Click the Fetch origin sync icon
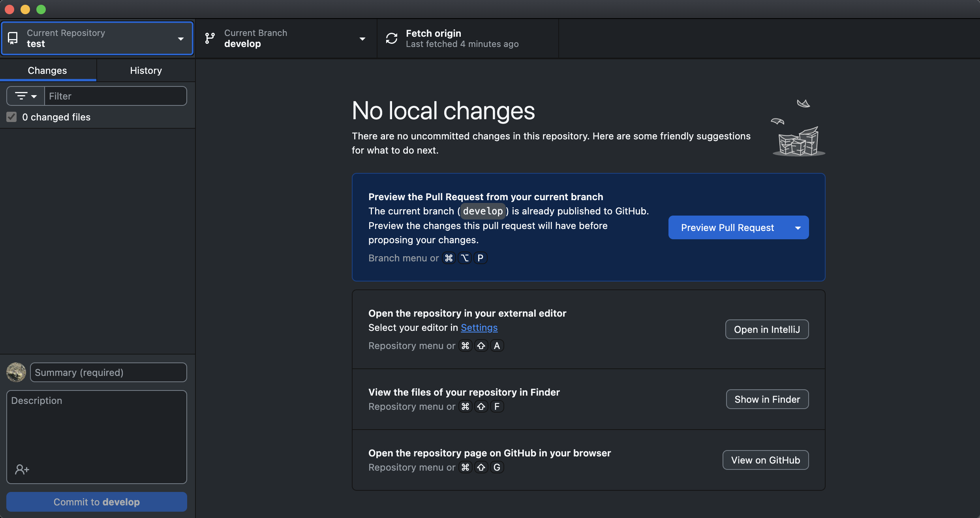 coord(391,38)
